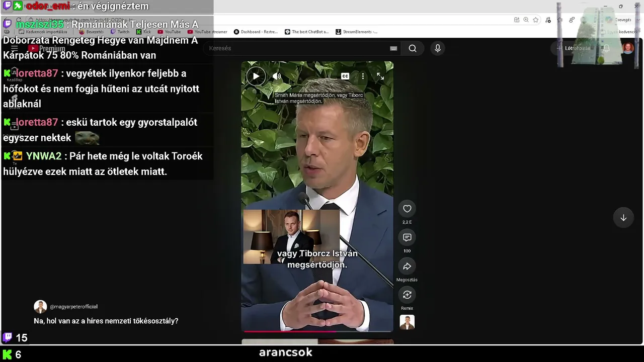Open the YouTube hamburger guide menu

(x=14, y=48)
